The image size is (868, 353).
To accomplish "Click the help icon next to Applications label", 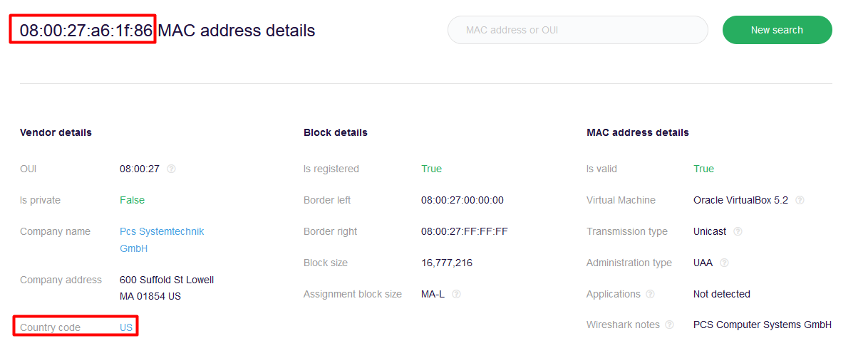I will (650, 295).
